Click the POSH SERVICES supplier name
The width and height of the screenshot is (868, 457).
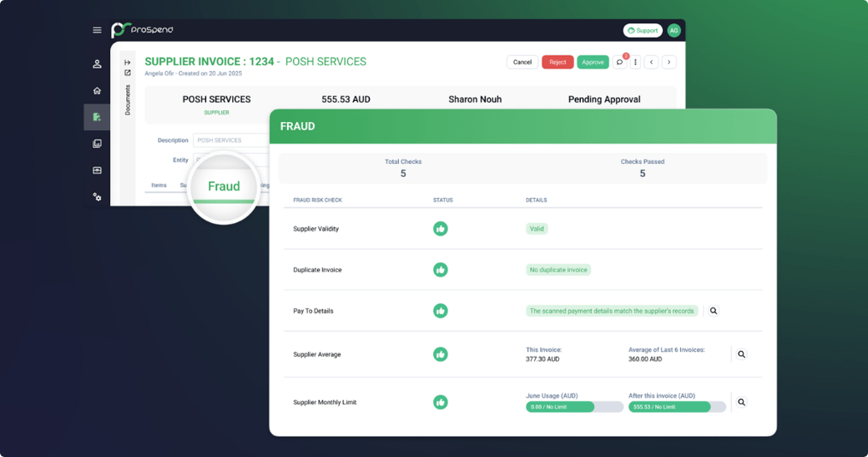(216, 99)
